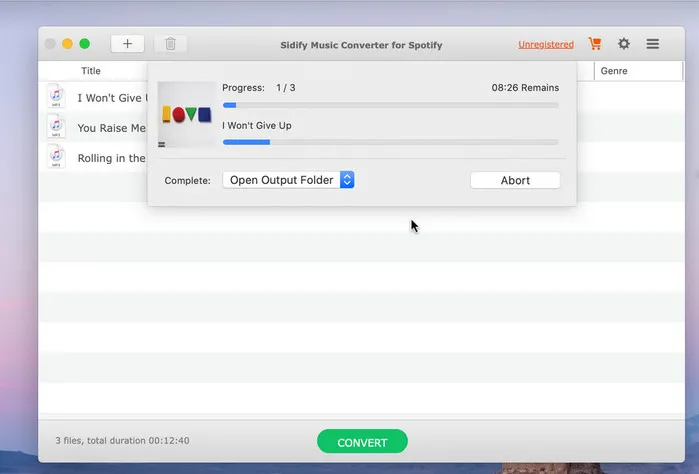Viewport: 699px width, 474px height.
Task: Click the I Won't Give Up track progress bar
Action: click(391, 142)
